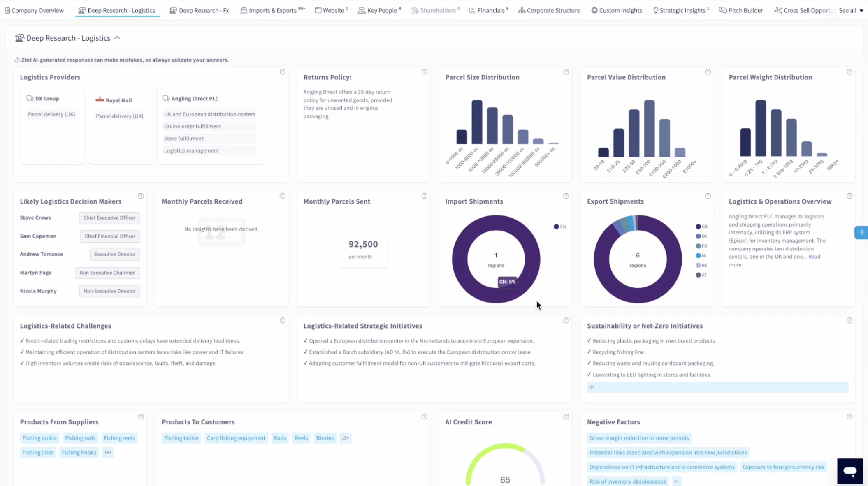
Task: Collapse the Deep Research - Logistics section
Action: coord(117,38)
